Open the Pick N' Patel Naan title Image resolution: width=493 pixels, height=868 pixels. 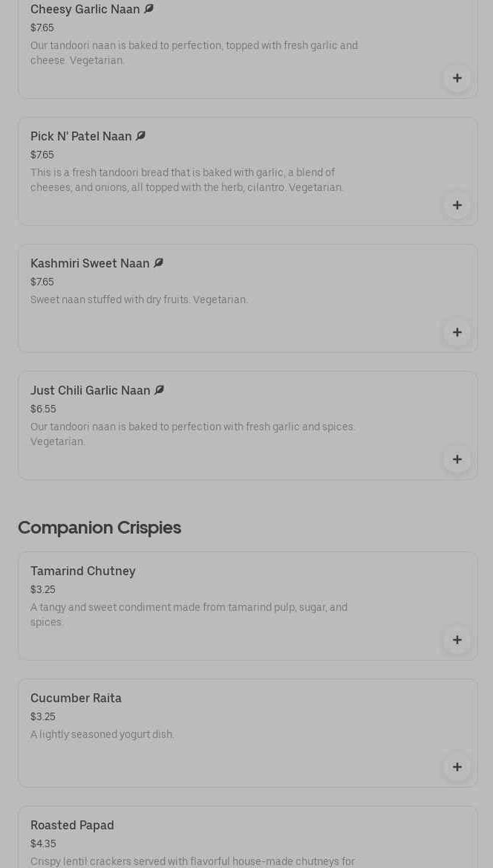click(x=81, y=137)
